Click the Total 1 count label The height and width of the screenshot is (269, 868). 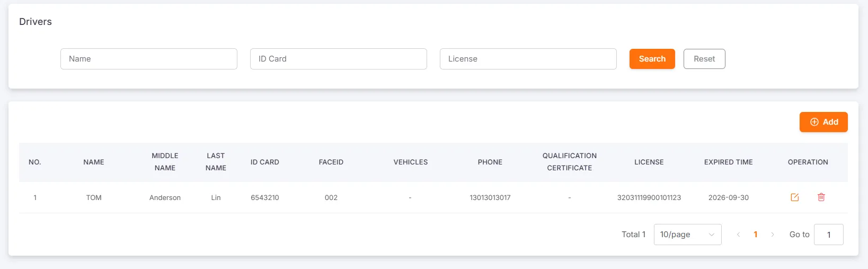click(634, 235)
